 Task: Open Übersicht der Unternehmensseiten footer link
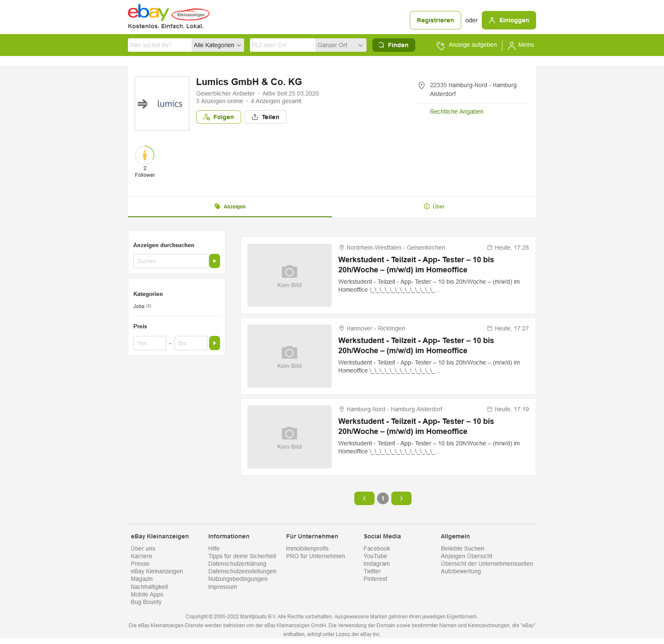pyautogui.click(x=487, y=564)
